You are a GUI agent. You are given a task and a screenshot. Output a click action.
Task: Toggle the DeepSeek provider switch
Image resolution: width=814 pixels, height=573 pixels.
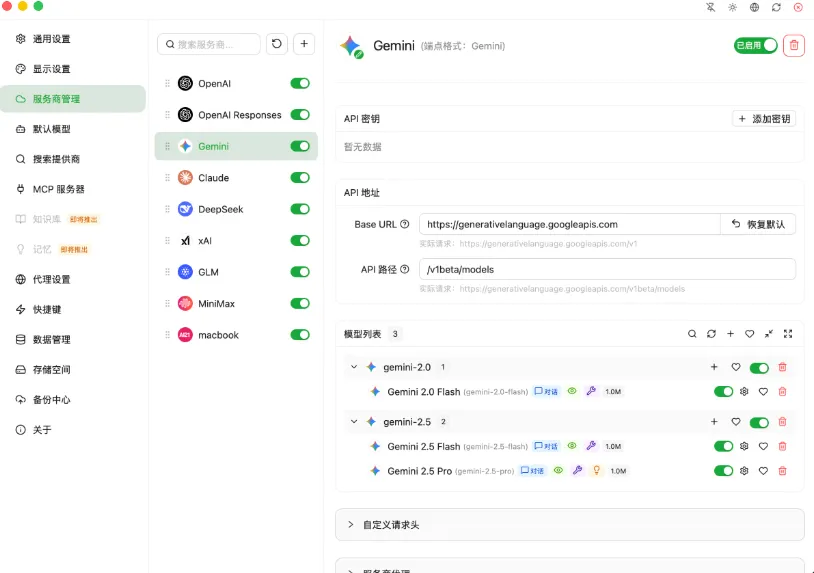(300, 209)
